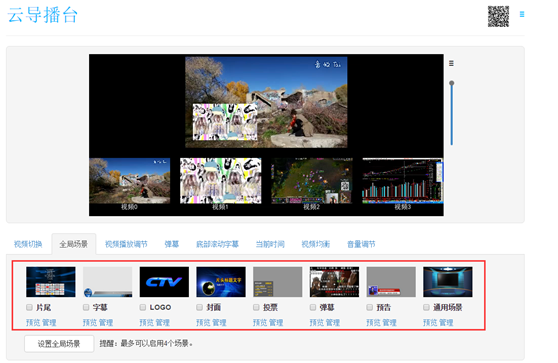Viewport: 558px width, 363px height.
Task: Click 预览 link under 字幕 scene
Action: (90, 322)
